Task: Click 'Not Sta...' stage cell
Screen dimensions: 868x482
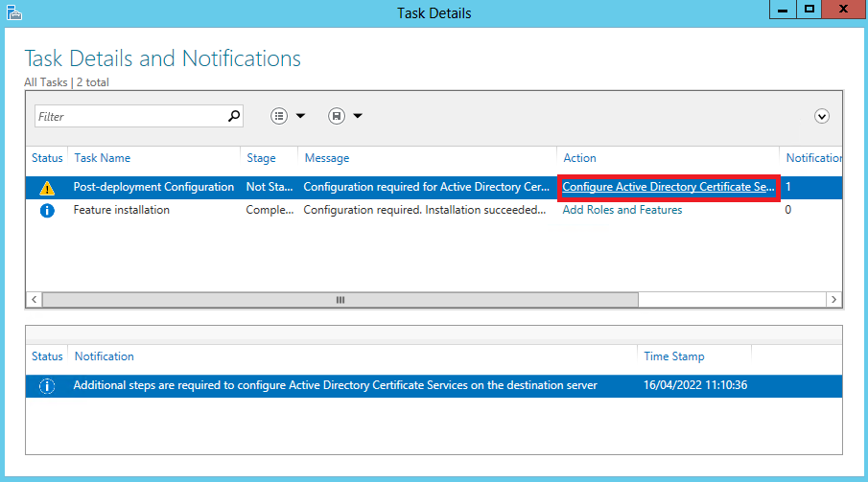Action: 270,187
